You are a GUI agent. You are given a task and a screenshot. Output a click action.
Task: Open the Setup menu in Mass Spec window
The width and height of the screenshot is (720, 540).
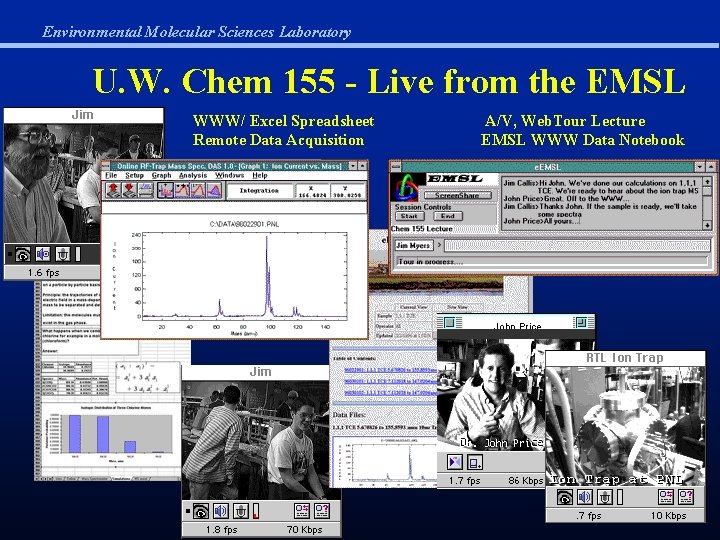[134, 175]
